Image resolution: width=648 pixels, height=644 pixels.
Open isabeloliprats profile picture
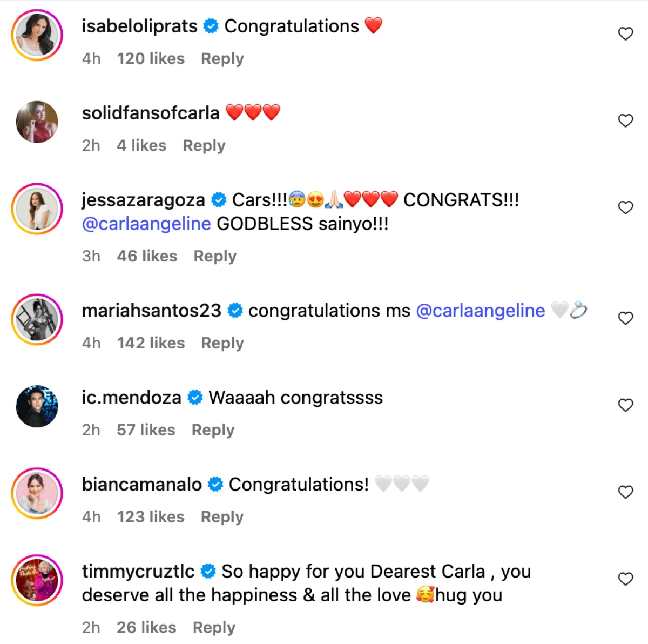37,35
